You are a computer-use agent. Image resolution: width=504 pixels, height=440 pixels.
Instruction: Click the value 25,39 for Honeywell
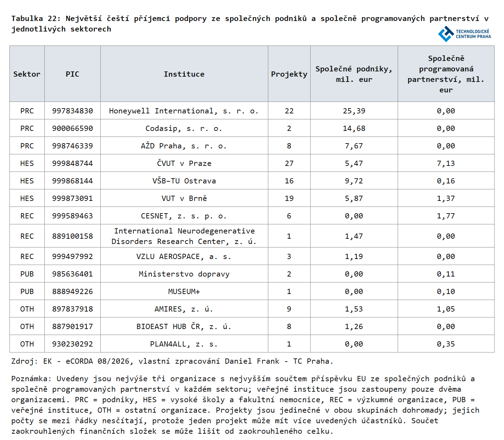pos(354,111)
